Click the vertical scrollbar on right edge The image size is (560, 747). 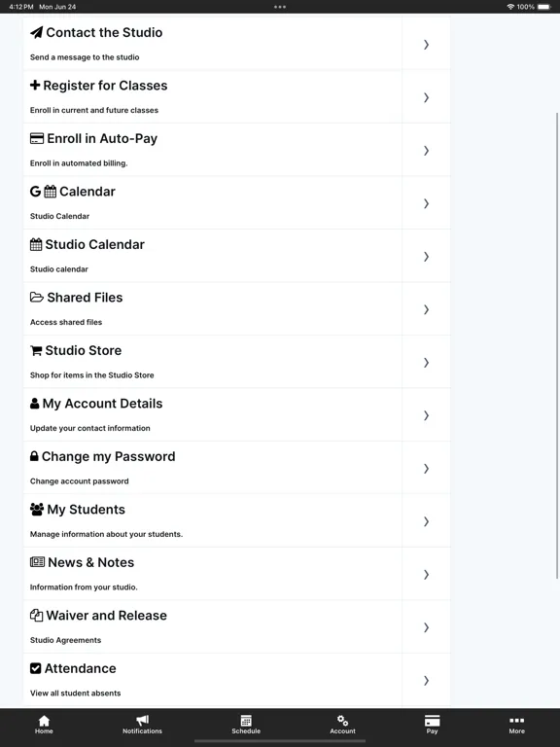[x=557, y=345]
